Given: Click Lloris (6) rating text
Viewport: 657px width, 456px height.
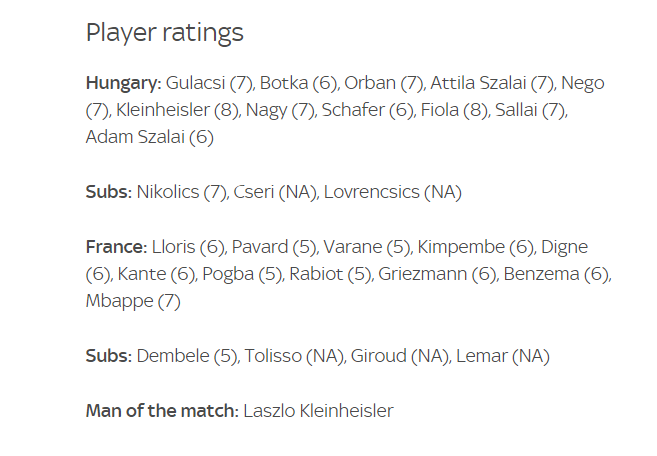Looking at the screenshot, I should click(x=189, y=247).
